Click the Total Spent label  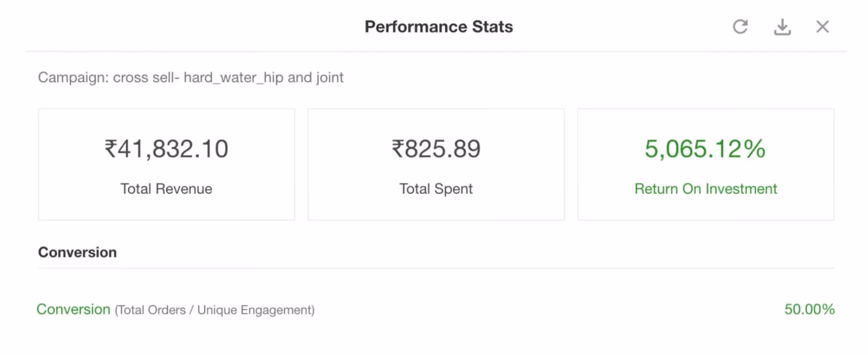[x=436, y=189]
